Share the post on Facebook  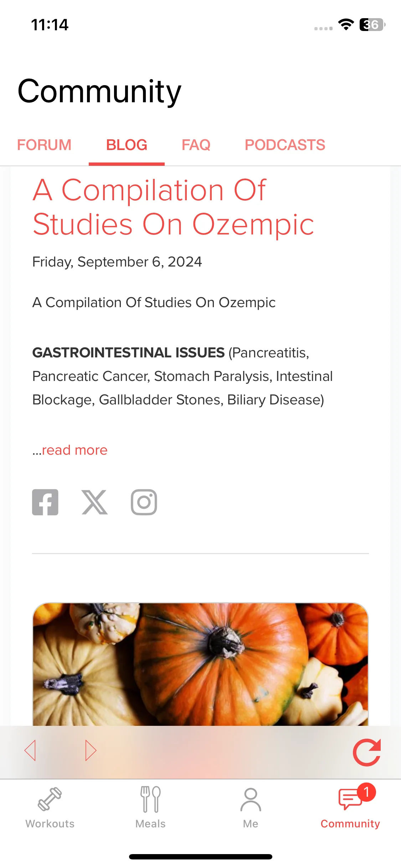(45, 502)
